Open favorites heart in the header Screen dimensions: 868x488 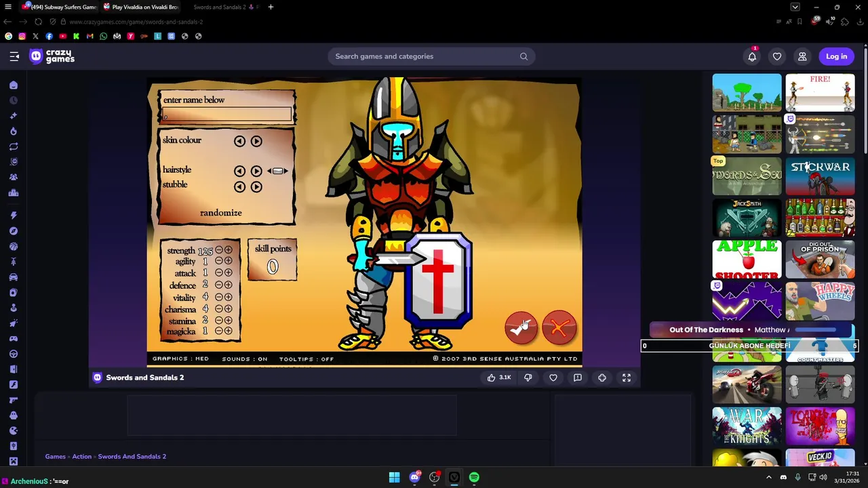click(x=777, y=56)
